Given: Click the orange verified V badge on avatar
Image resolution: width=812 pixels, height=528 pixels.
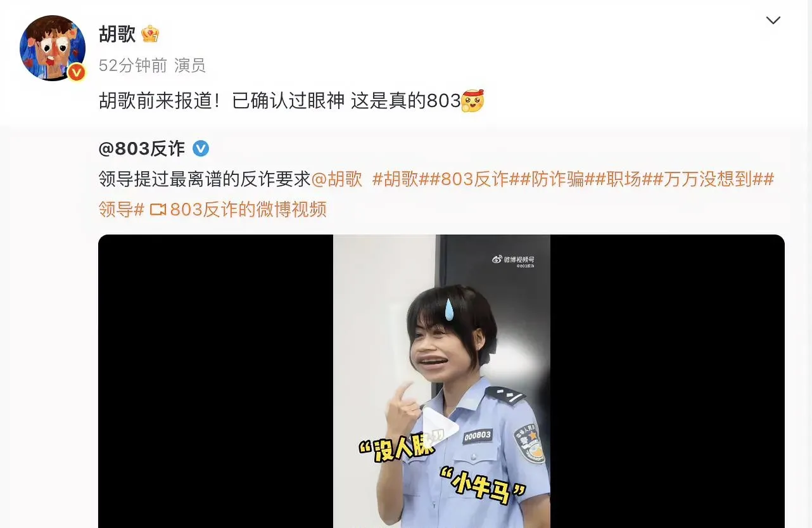Looking at the screenshot, I should tap(77, 72).
